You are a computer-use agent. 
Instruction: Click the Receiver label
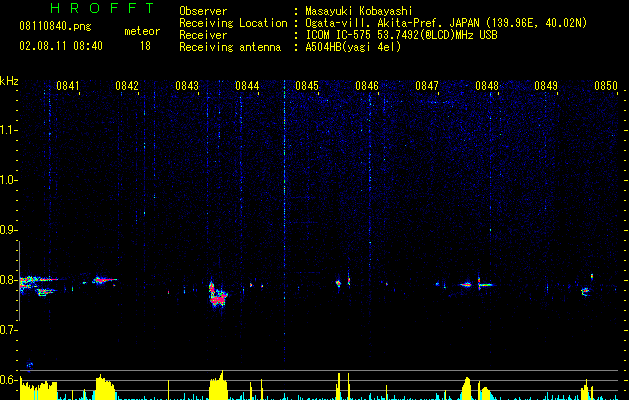[x=203, y=35]
